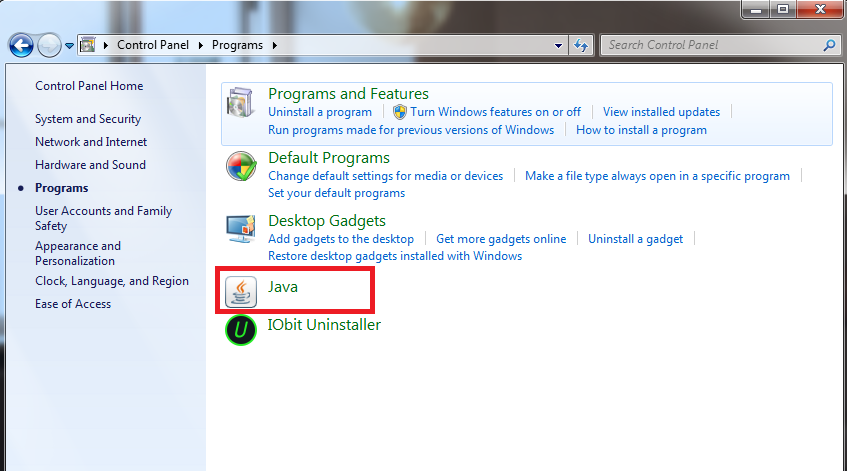847x471 pixels.
Task: Open User Accounts and Family Safety
Action: pos(103,218)
